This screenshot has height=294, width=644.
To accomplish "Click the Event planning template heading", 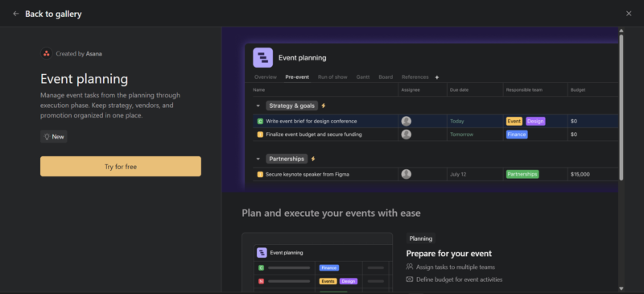I will [85, 79].
